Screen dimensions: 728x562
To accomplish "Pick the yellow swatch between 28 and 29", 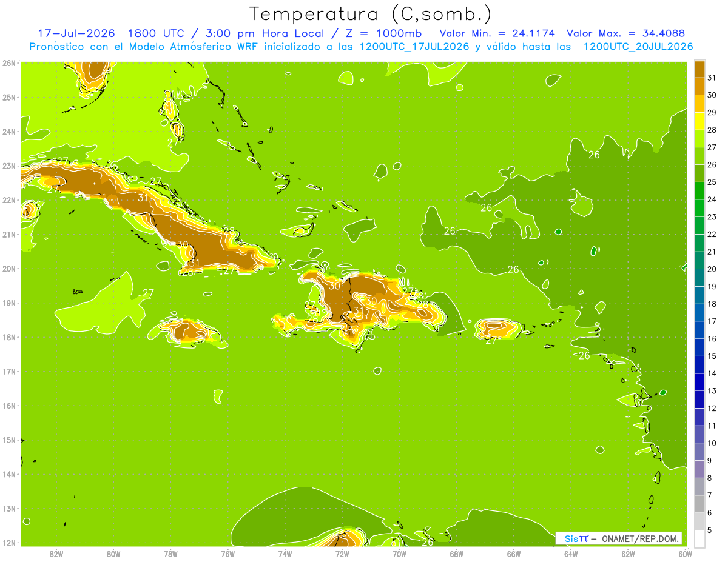I will click(699, 121).
